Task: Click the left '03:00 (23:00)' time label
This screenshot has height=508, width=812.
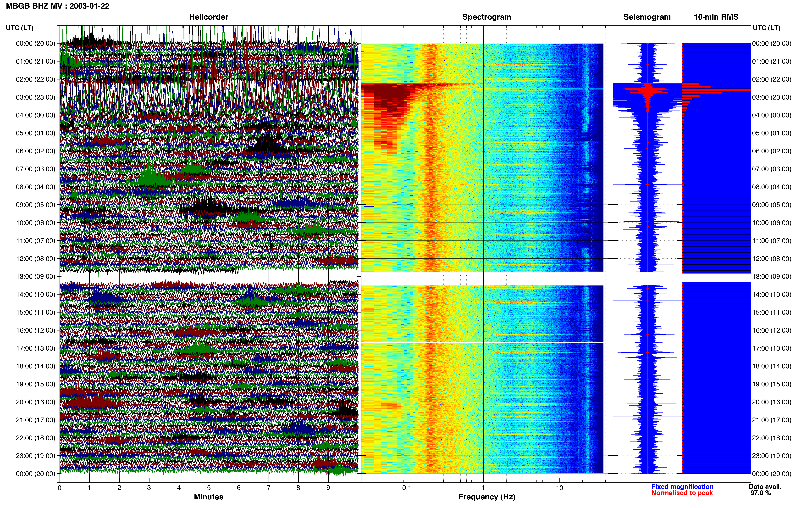Action: pos(36,97)
